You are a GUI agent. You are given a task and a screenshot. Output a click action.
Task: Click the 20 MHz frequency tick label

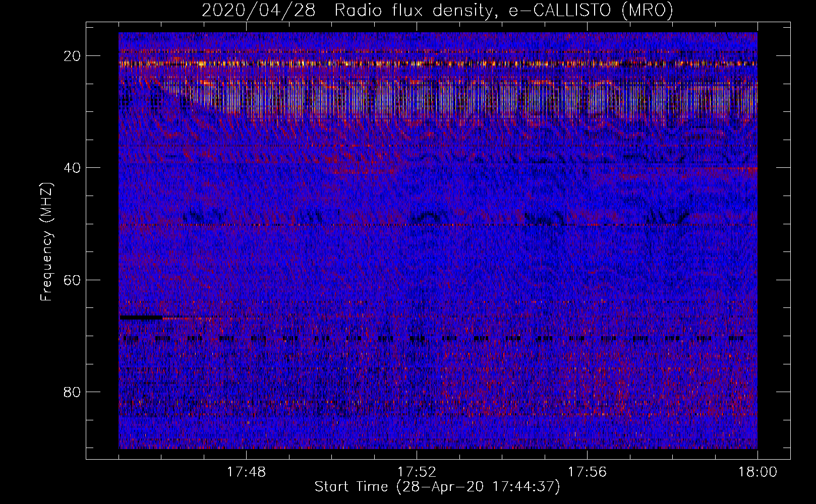coord(73,56)
